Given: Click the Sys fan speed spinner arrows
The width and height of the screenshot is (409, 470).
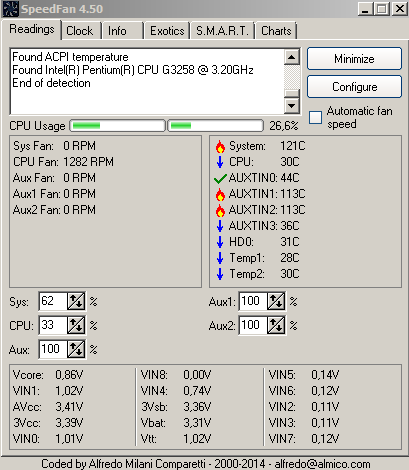Looking at the screenshot, I should point(76,301).
